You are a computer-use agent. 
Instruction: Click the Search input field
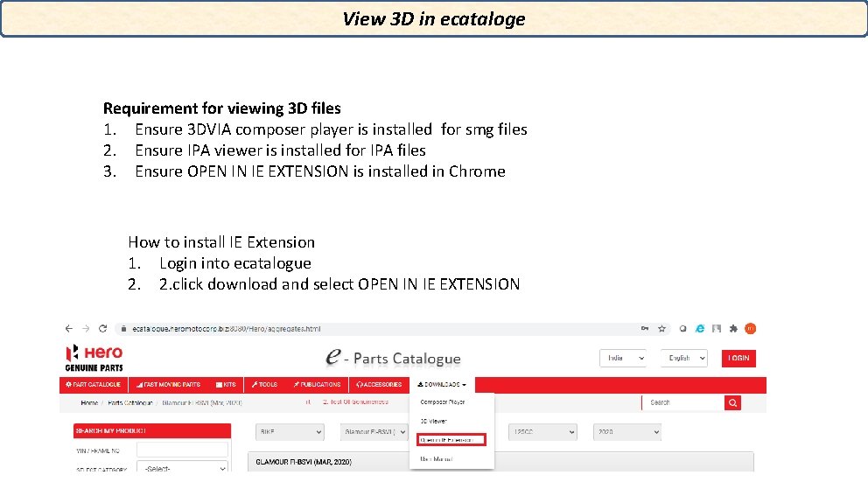click(x=683, y=402)
